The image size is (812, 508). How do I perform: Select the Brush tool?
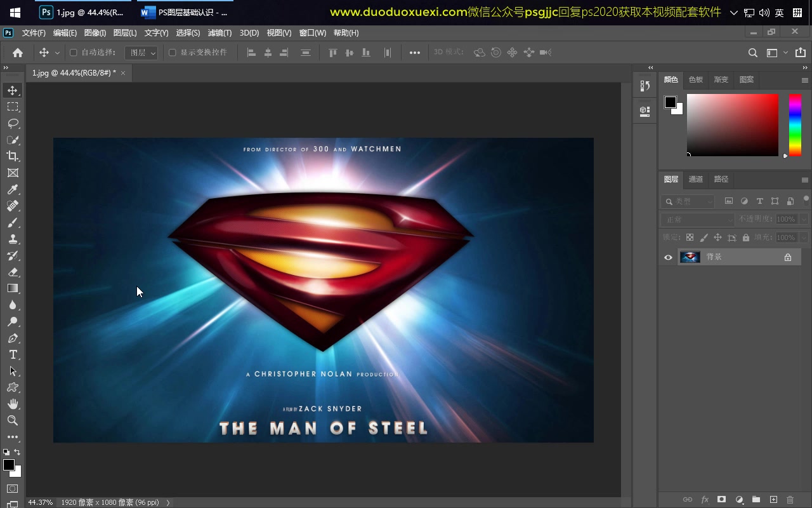coord(13,222)
